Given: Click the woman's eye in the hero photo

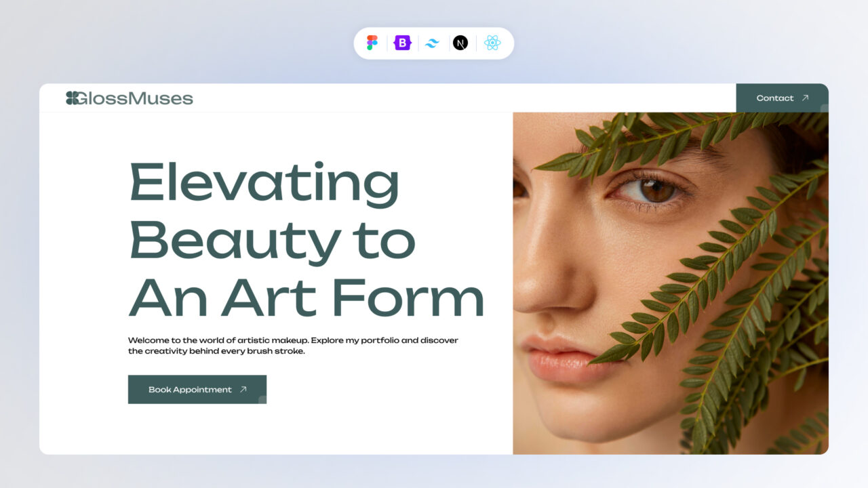Looking at the screenshot, I should tap(651, 190).
